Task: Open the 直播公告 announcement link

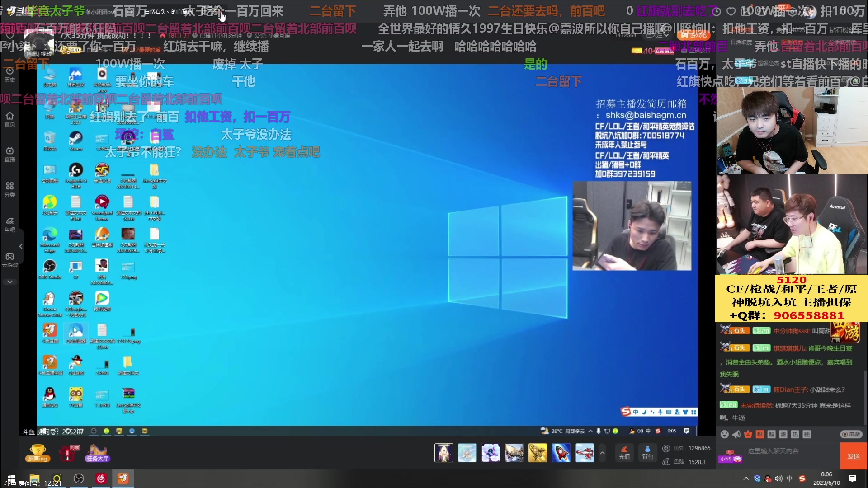Action: [696, 51]
